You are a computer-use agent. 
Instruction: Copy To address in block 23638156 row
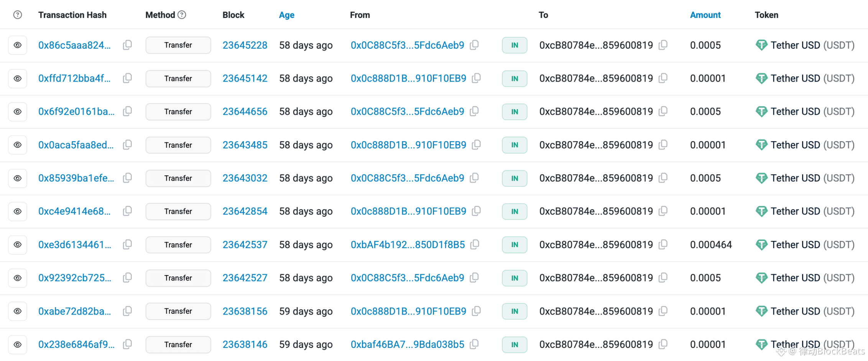click(x=663, y=311)
